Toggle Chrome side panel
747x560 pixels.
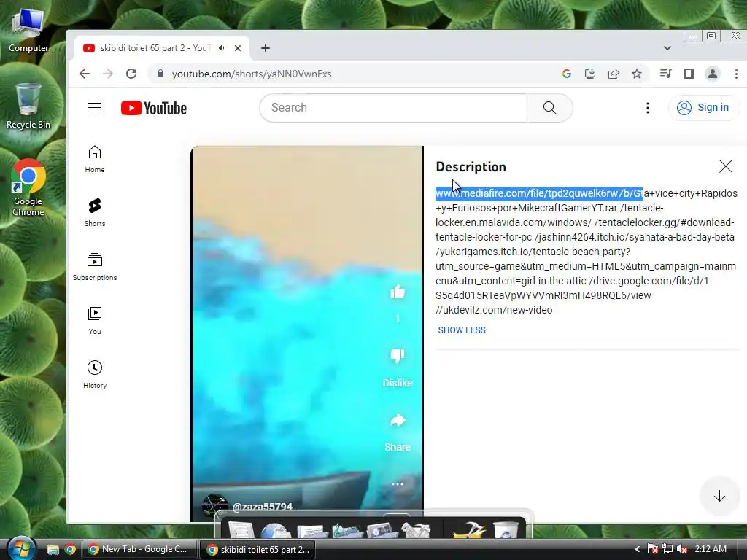[x=689, y=74]
